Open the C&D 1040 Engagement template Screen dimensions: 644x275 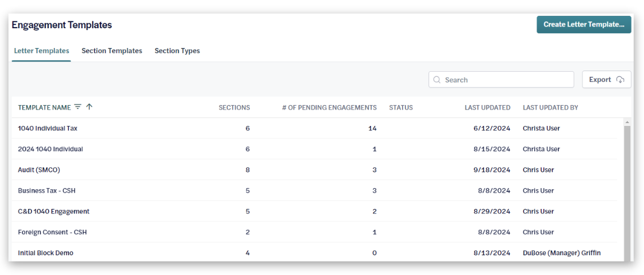click(54, 211)
